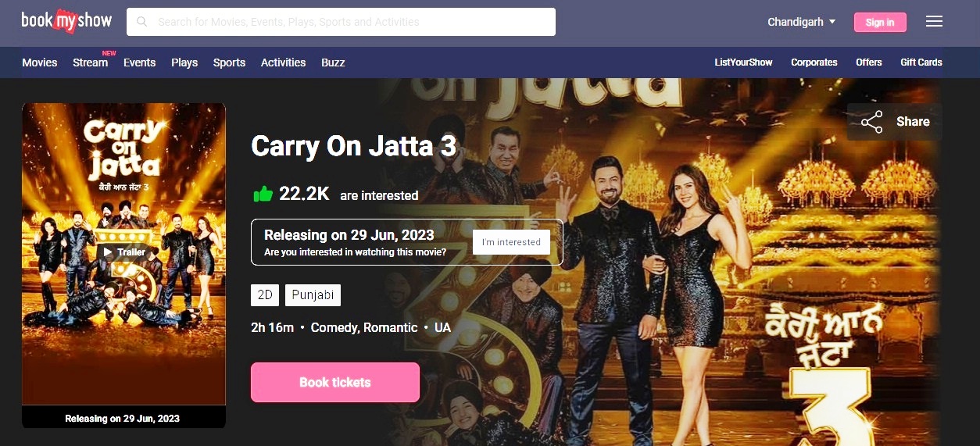Click the BookMyShow logo

(x=66, y=21)
